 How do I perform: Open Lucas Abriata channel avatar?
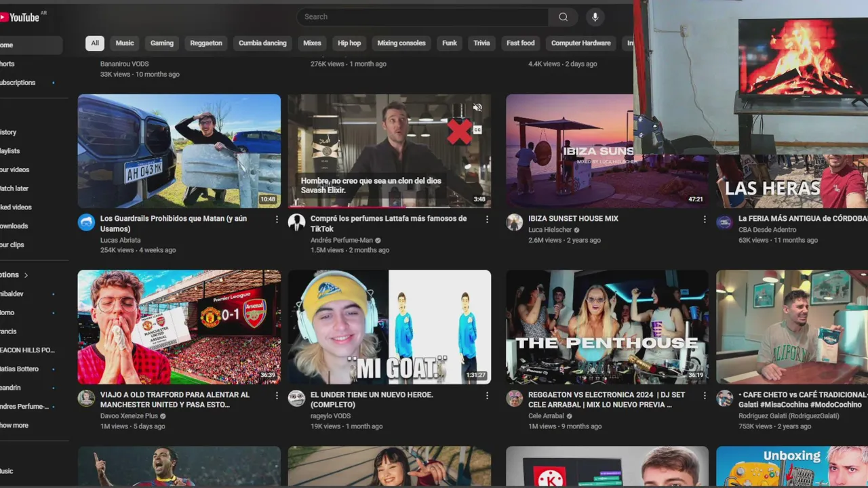pos(86,222)
